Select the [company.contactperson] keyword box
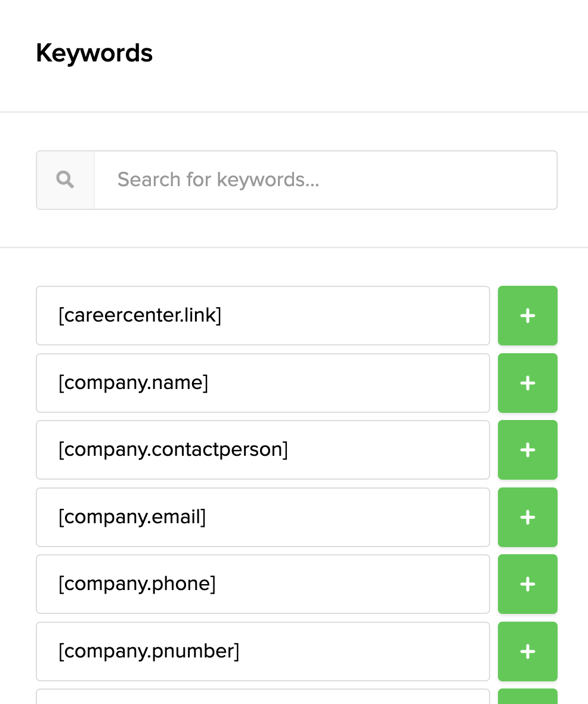Screen dimensions: 588x704 (262, 450)
